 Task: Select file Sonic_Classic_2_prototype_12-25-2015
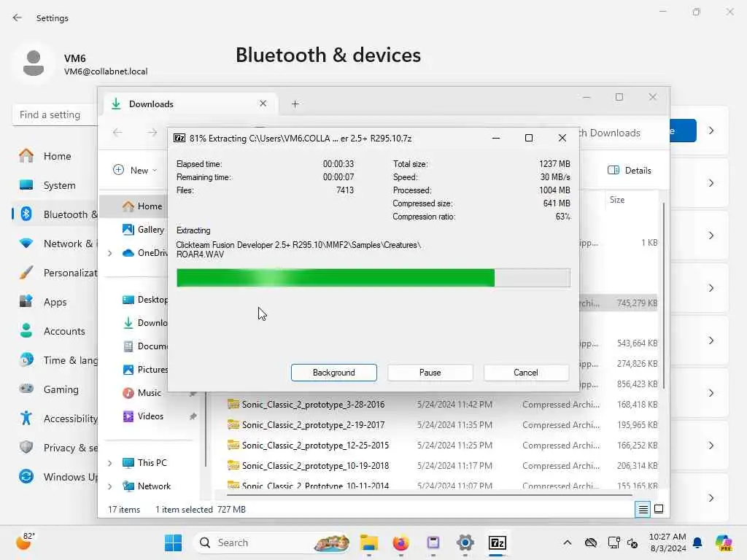click(x=315, y=446)
